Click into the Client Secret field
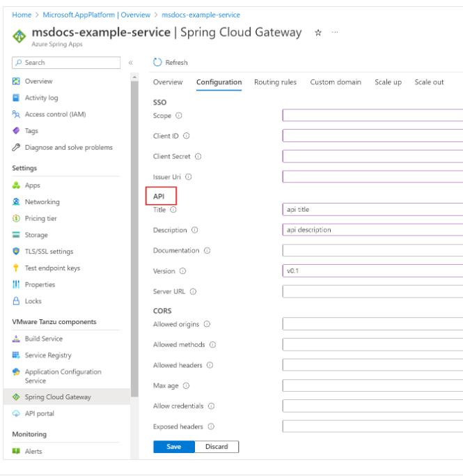Image resolution: width=463 pixels, height=476 pixels. 372,156
